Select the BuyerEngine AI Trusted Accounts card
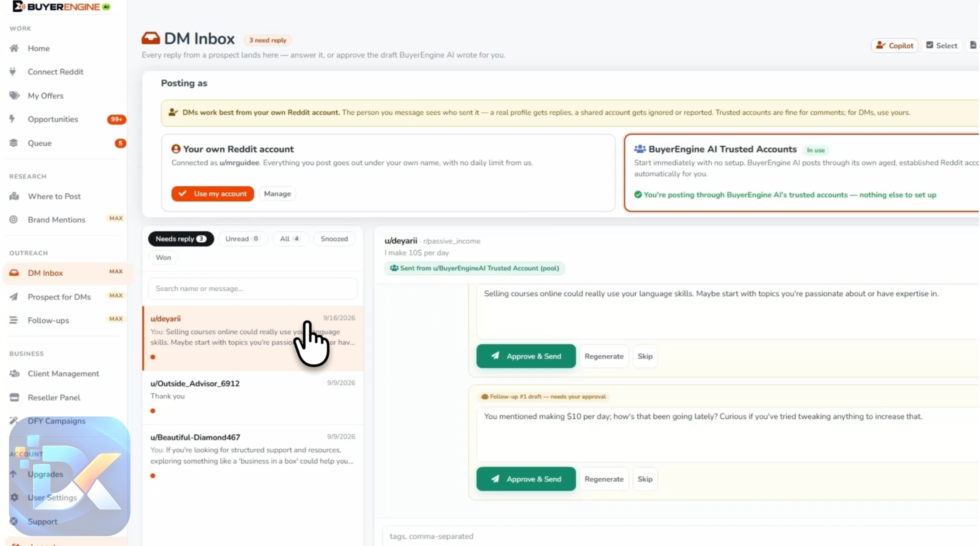 (801, 173)
